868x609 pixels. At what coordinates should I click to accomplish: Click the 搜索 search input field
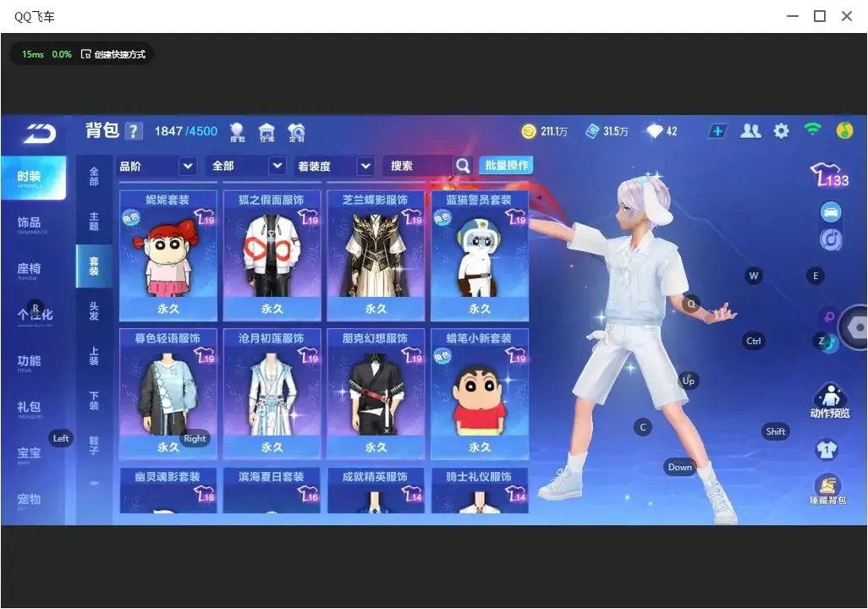pos(419,166)
